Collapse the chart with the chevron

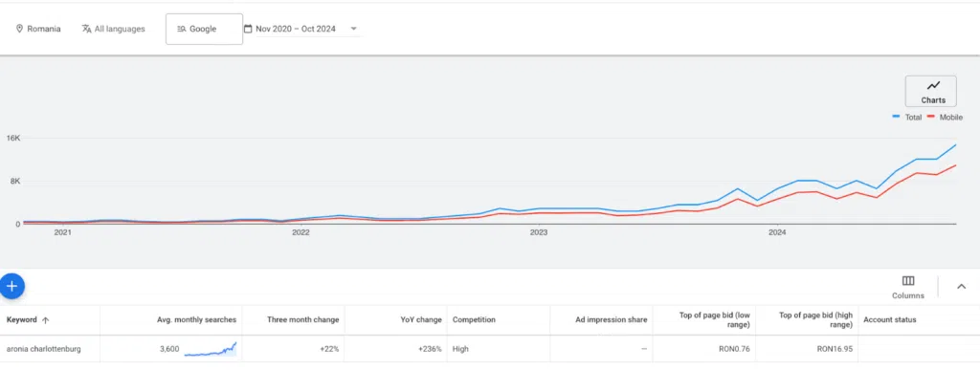point(961,287)
